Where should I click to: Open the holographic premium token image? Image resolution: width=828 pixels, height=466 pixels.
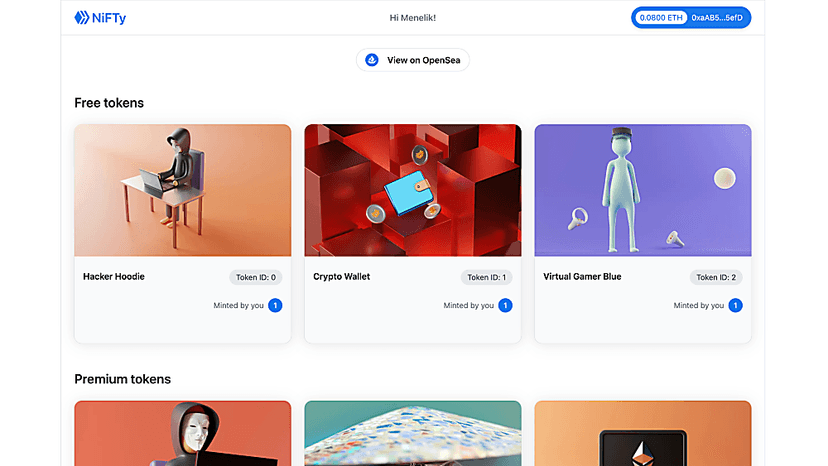[413, 434]
